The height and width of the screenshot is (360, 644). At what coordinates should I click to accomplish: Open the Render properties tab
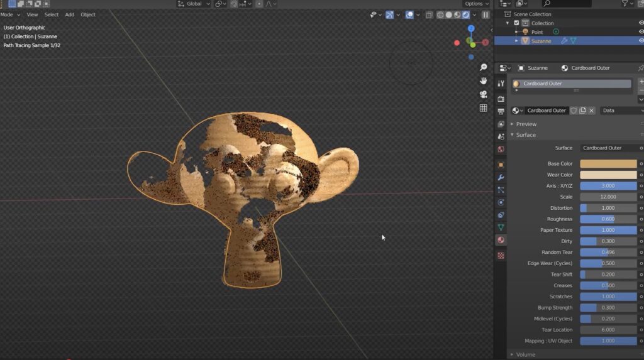click(x=501, y=99)
